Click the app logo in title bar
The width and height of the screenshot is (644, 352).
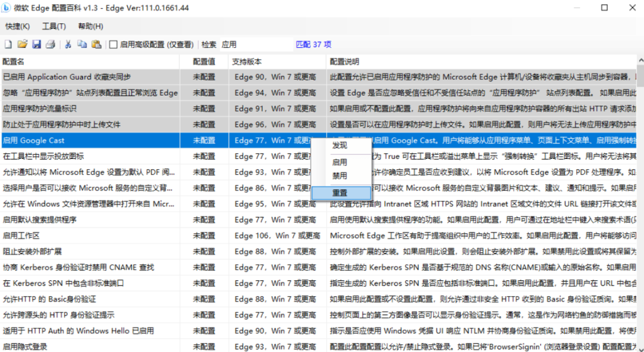point(9,8)
